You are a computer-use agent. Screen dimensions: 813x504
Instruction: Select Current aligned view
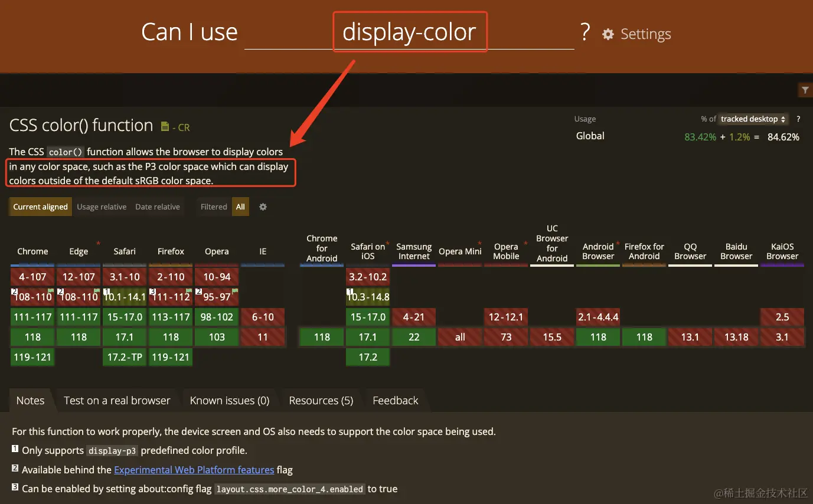[41, 207]
